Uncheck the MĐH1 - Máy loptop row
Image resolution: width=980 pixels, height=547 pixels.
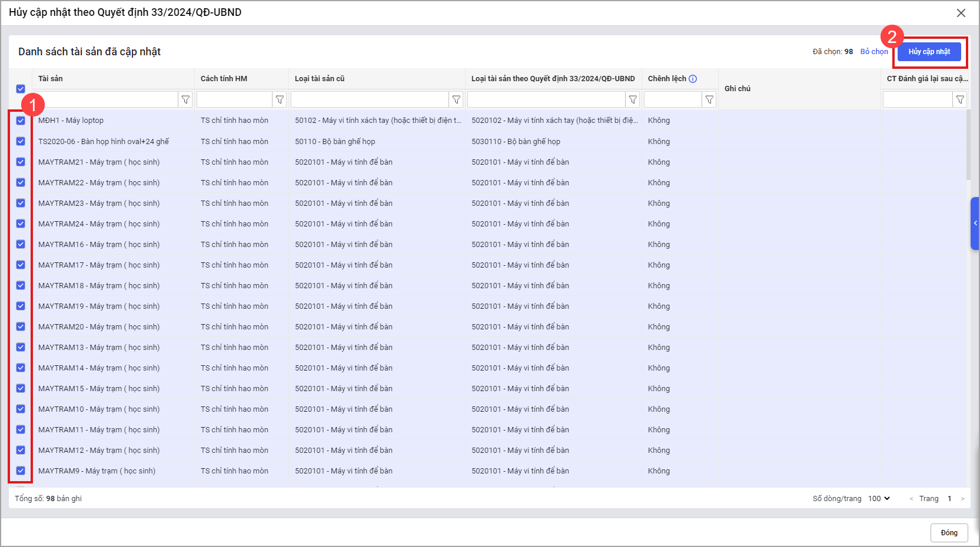point(21,121)
